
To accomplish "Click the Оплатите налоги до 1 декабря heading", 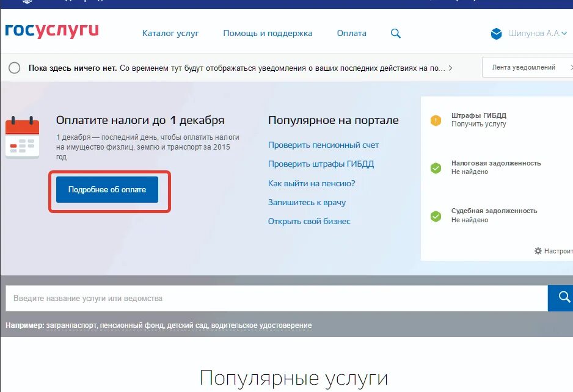I will pyautogui.click(x=140, y=120).
